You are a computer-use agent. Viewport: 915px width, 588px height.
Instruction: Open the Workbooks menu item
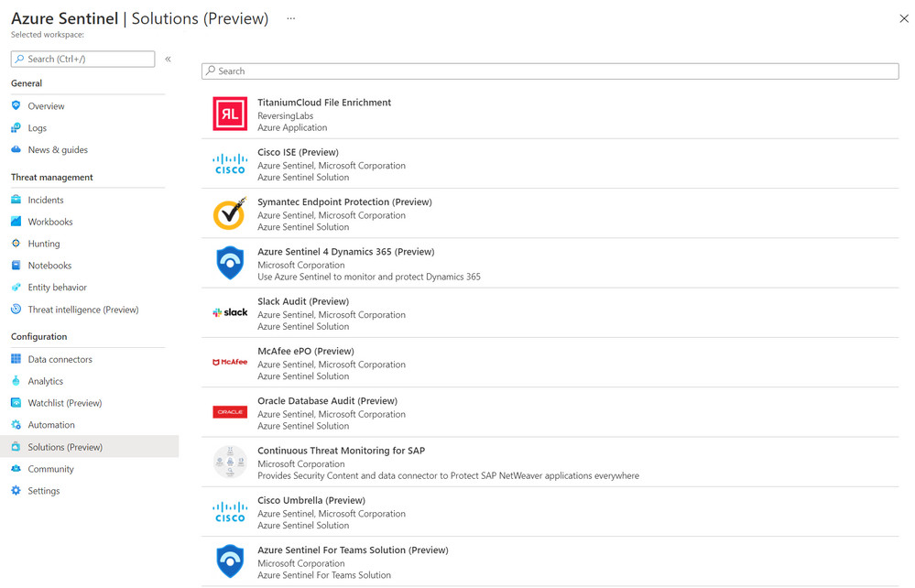coord(50,222)
